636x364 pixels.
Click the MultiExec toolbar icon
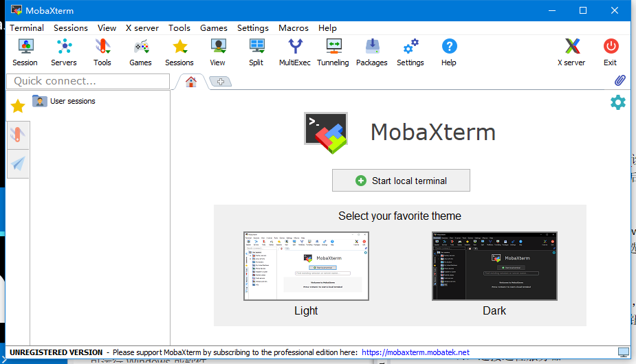294,52
